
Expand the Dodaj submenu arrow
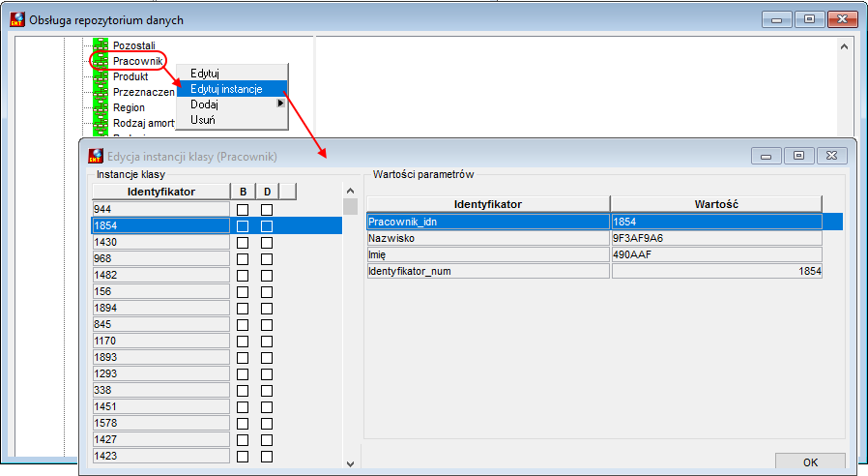(x=280, y=104)
